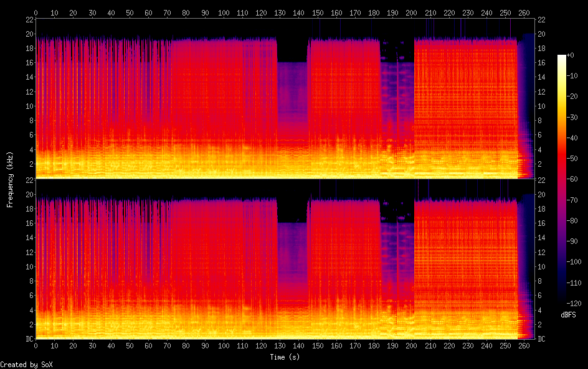This screenshot has height=369, width=588.
Task: Click the '-90' color scale label
Action: (572, 241)
